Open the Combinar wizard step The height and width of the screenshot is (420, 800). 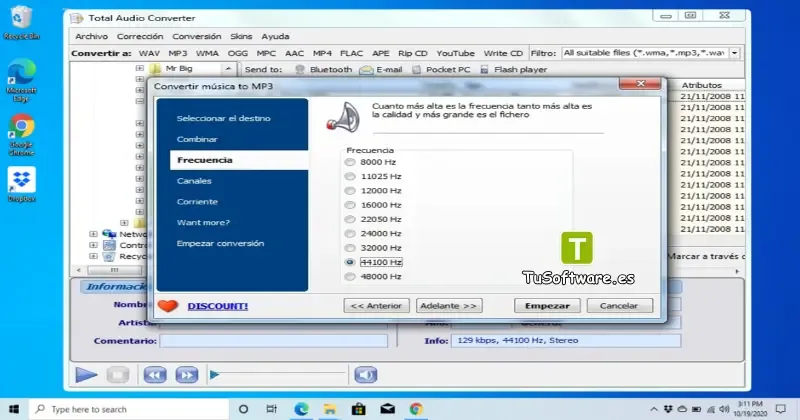(x=197, y=139)
